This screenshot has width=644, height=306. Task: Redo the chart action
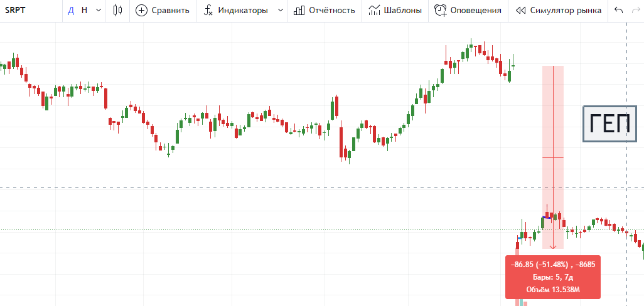click(x=635, y=11)
